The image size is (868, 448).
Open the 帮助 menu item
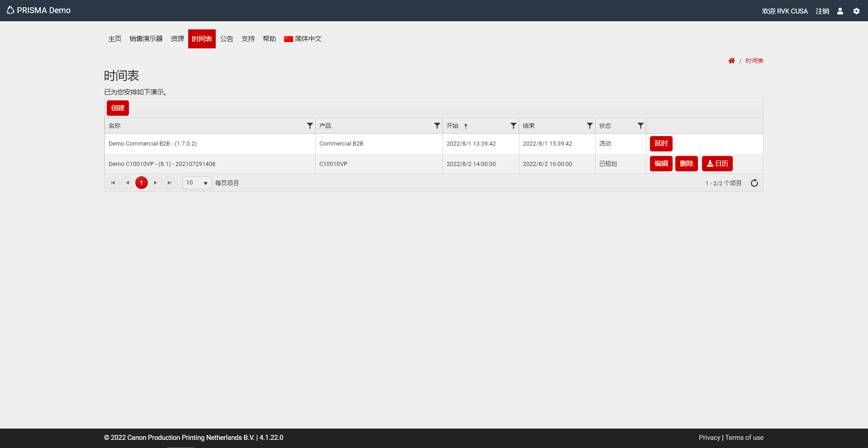click(x=269, y=39)
